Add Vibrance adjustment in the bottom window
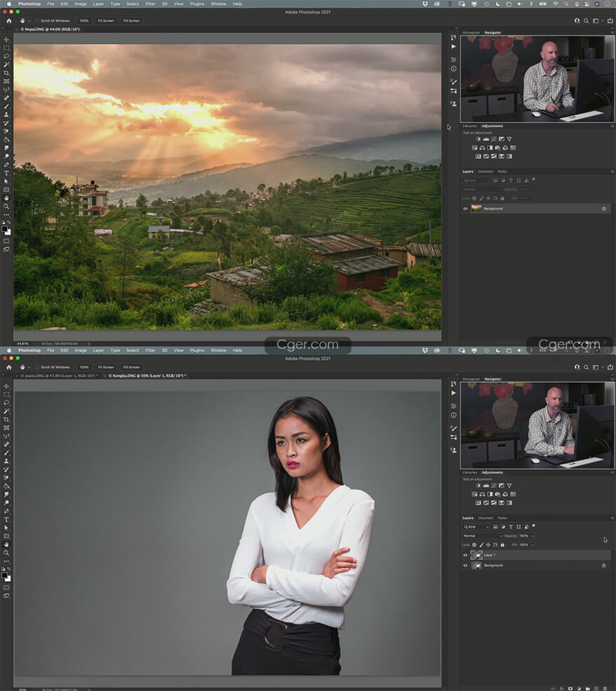This screenshot has height=691, width=616. tap(510, 485)
